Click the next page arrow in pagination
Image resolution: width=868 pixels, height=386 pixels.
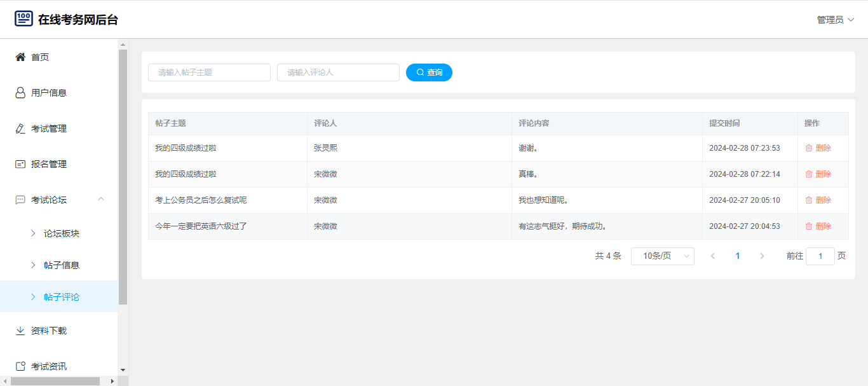tap(762, 256)
